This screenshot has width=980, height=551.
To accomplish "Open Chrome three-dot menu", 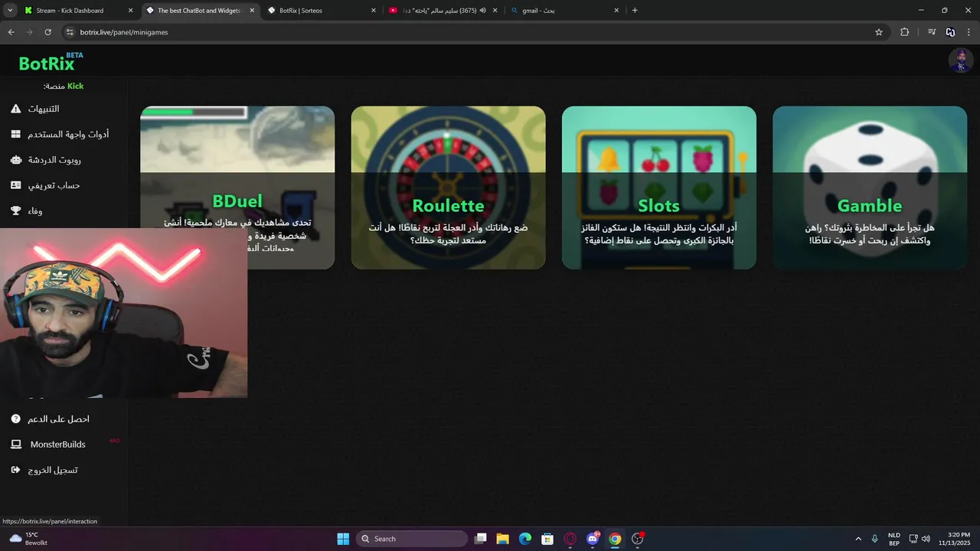I will click(969, 32).
